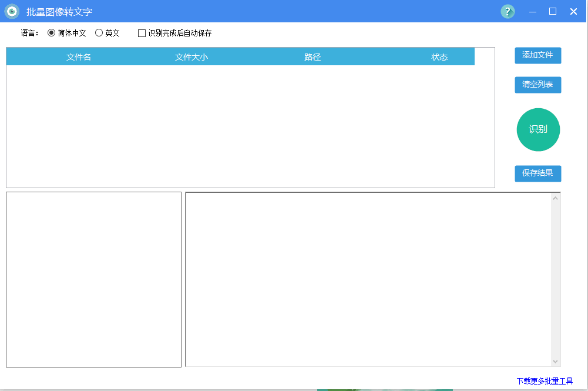Click the 保存结果 button
The height and width of the screenshot is (391, 588).
coord(537,173)
